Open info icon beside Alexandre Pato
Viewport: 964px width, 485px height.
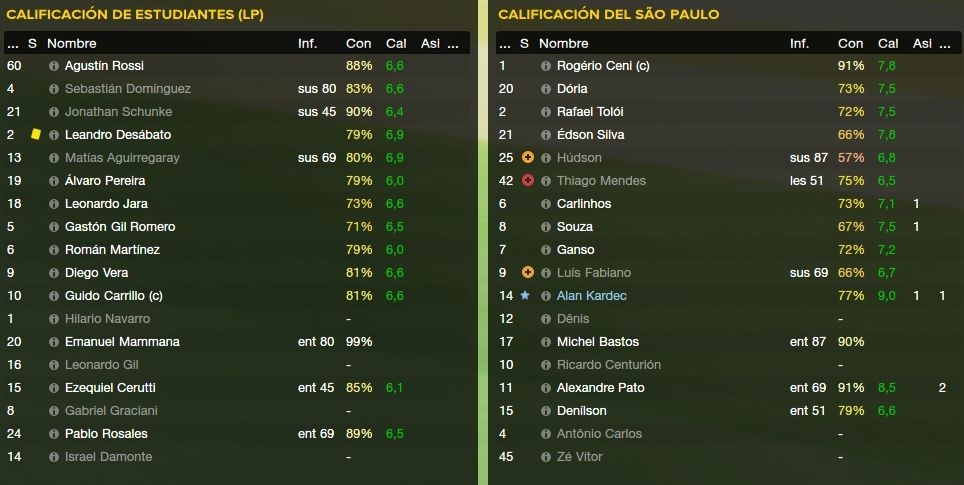click(x=546, y=388)
